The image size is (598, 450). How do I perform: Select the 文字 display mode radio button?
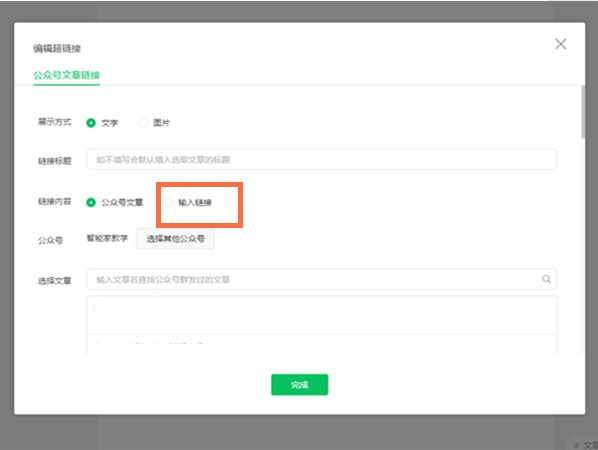(x=91, y=123)
